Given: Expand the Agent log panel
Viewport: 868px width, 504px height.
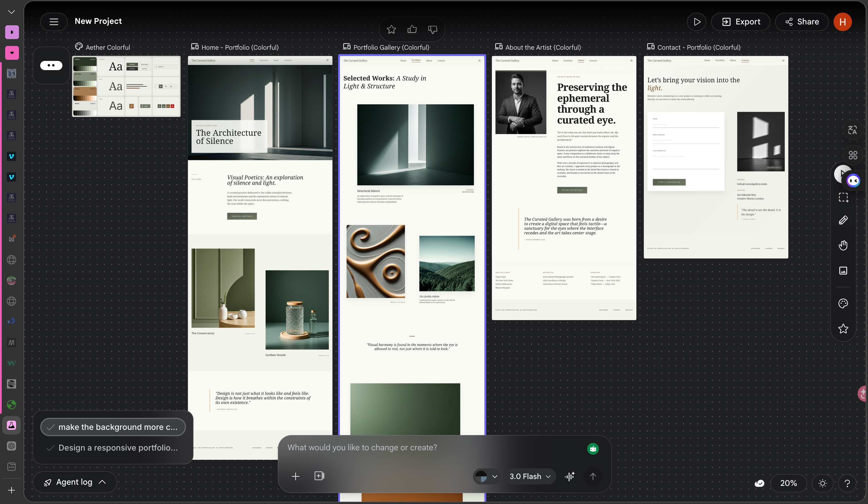Looking at the screenshot, I should [75, 482].
